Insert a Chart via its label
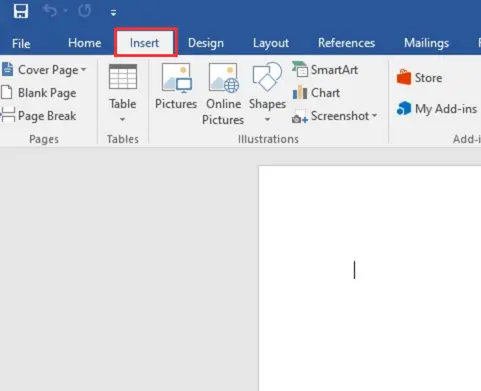Screen dimensions: 481x391 [325, 93]
